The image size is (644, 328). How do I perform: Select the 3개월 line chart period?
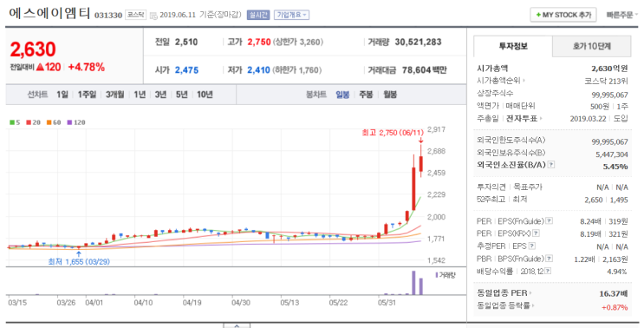point(114,95)
